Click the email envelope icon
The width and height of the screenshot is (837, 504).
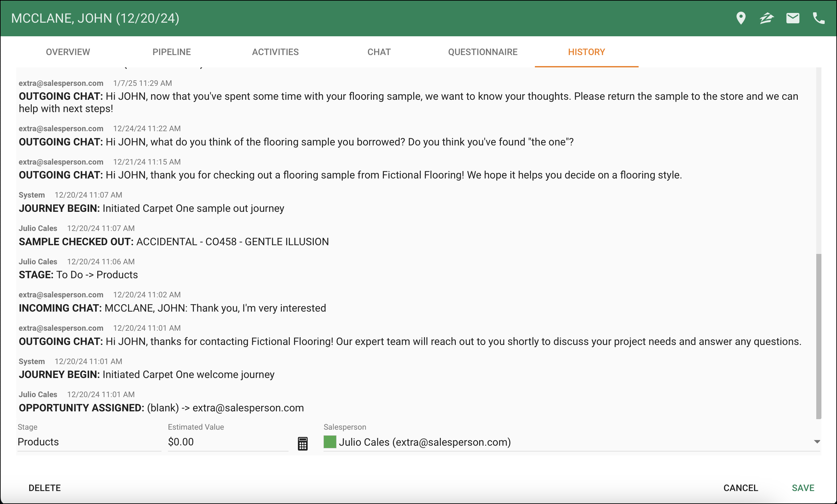click(x=793, y=18)
